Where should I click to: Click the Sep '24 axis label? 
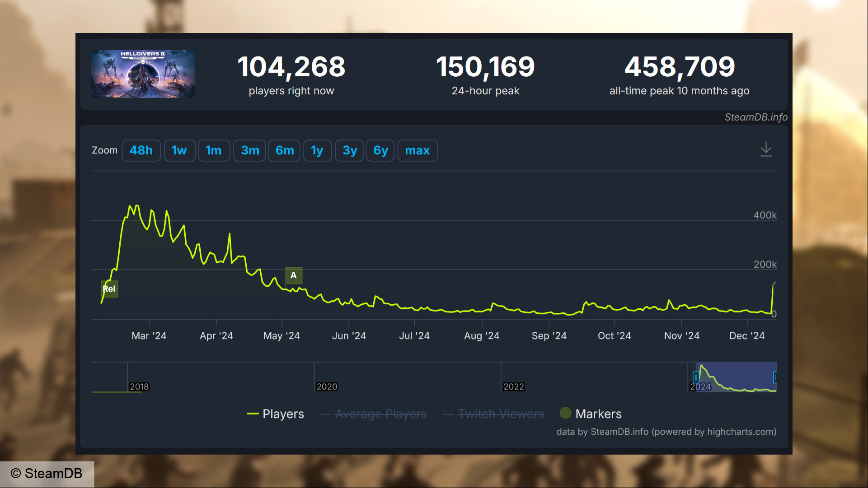(549, 336)
